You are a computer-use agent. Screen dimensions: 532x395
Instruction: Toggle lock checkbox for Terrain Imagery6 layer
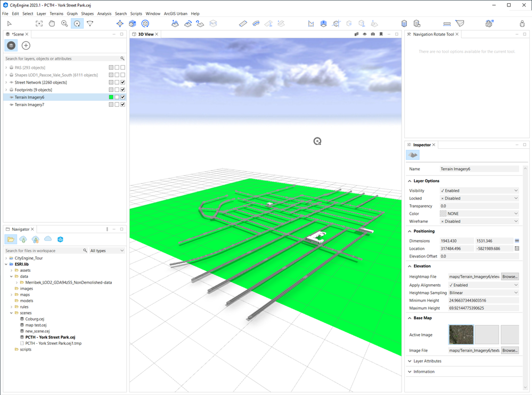click(117, 97)
